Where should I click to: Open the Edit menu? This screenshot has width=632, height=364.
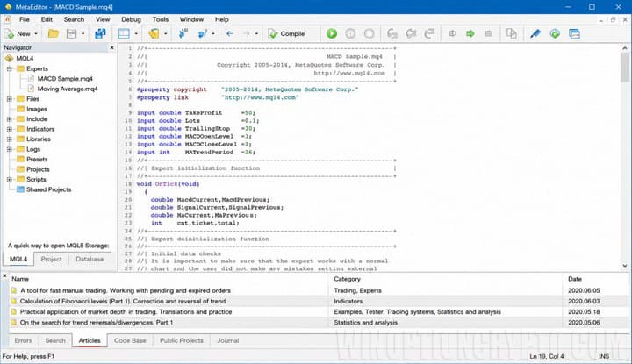point(47,19)
